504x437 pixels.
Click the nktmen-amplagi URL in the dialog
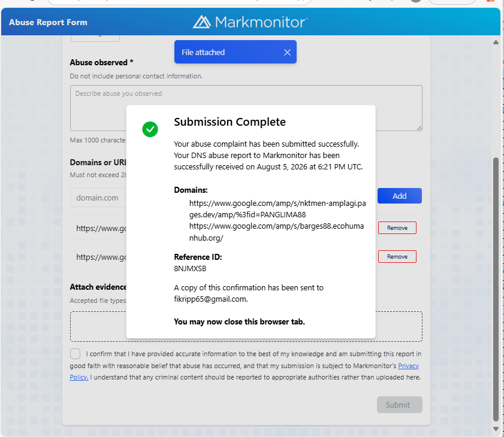tap(277, 209)
